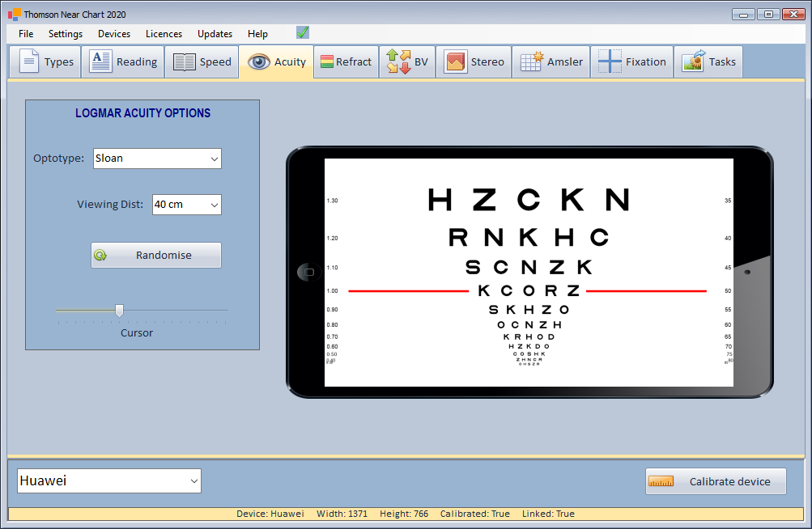Open the Devices menu

point(114,34)
